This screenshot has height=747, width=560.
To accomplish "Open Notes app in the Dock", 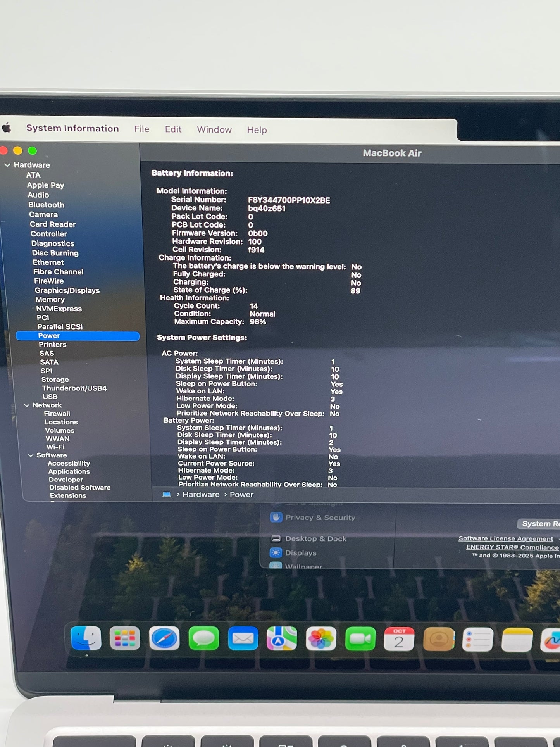I will [517, 640].
